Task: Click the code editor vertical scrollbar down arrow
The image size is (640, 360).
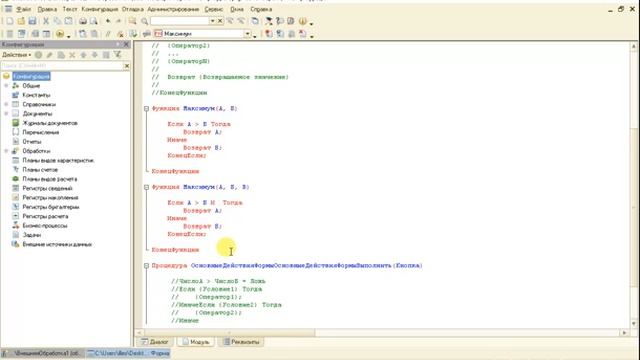Action: click(633, 323)
